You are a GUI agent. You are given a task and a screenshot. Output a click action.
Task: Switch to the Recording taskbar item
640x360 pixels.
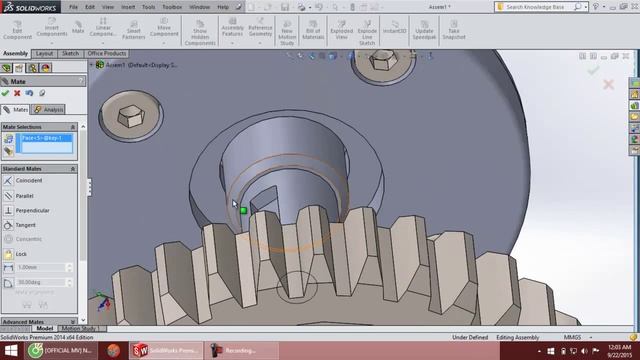click(241, 351)
